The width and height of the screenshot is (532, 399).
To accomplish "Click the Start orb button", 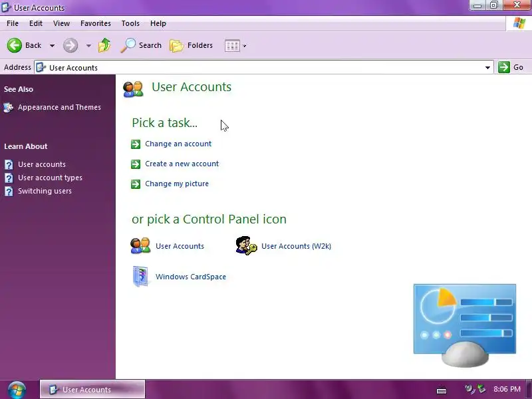I will pos(17,390).
